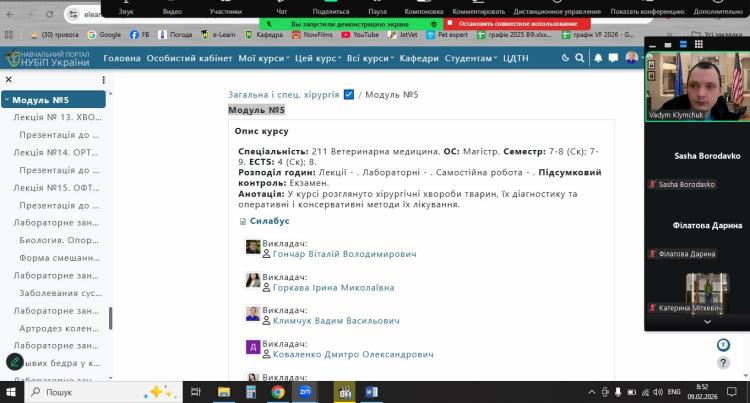This screenshot has width=750, height=403.
Task: Expand the Цей курс dropdown
Action: click(x=318, y=58)
